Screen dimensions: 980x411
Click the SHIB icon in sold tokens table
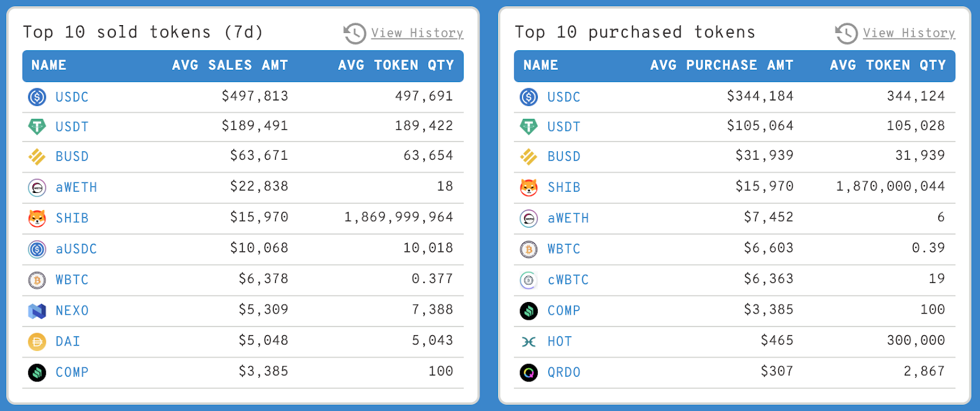[x=37, y=218]
